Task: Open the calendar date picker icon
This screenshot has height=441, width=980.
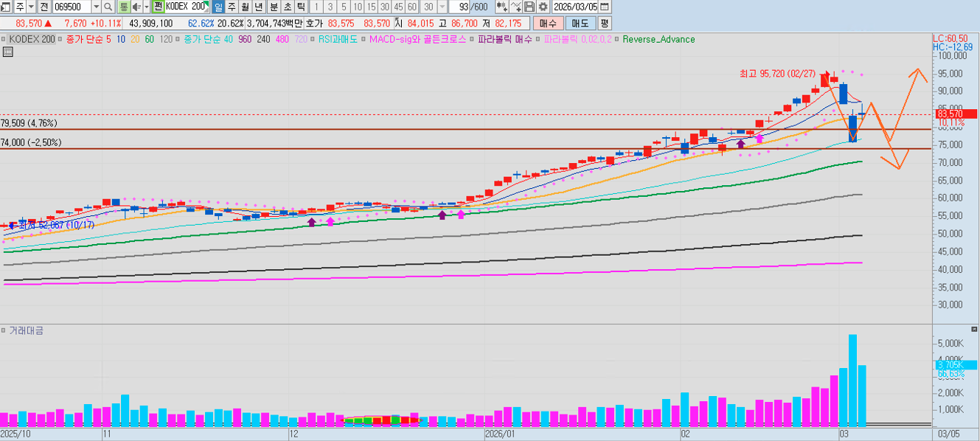Action: [604, 7]
